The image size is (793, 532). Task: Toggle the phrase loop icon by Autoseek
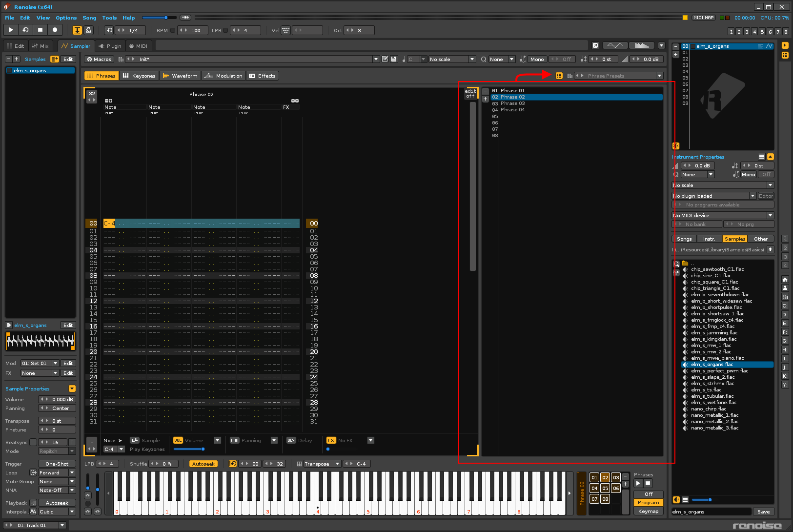click(233, 464)
